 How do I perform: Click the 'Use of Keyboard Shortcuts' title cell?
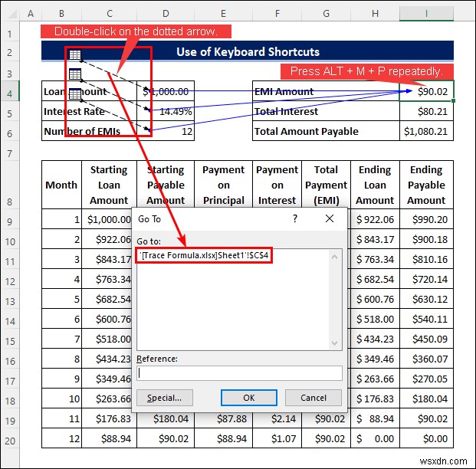[248, 51]
